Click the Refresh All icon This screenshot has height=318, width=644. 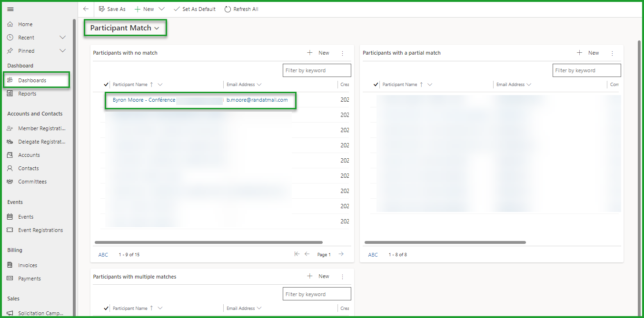[228, 9]
